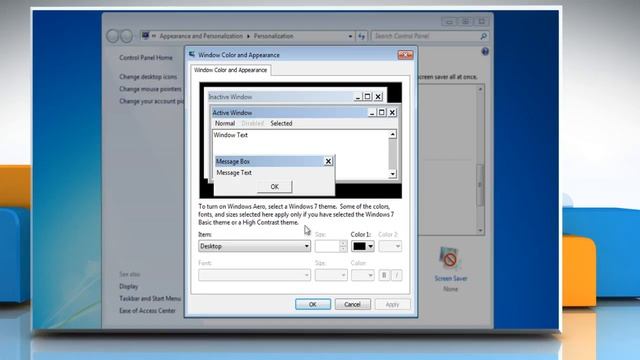Screen dimensions: 640x360
Task: Click the Inactive Window title bar preview
Action: click(280, 97)
